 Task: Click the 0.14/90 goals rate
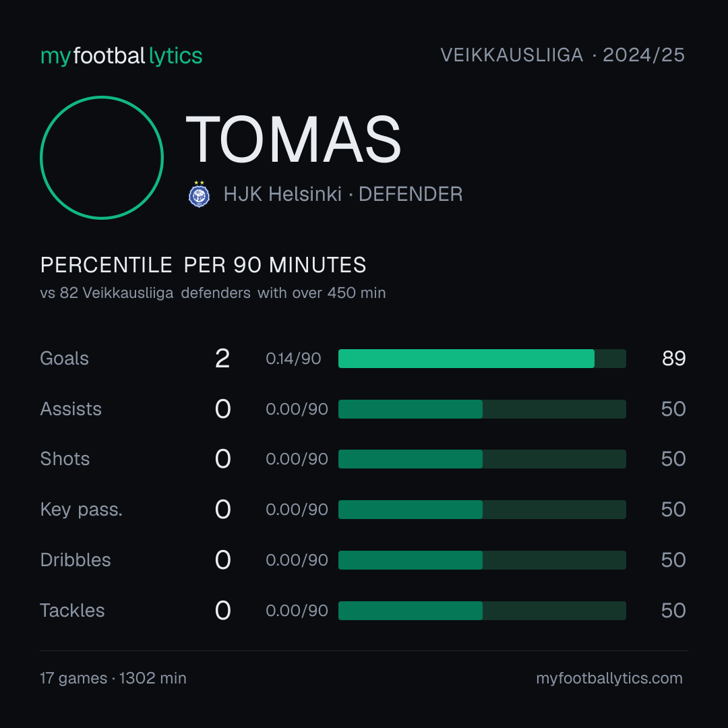click(x=293, y=359)
